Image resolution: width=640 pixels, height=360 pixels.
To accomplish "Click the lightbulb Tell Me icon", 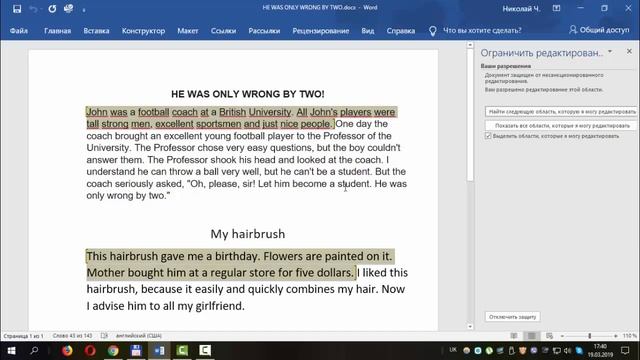I will click(x=433, y=31).
